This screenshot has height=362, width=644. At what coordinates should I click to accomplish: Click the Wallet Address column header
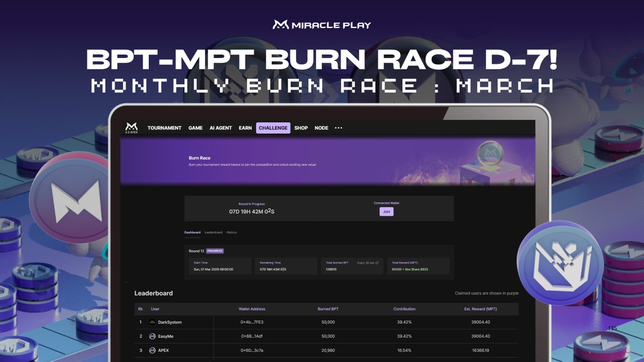[x=252, y=309]
